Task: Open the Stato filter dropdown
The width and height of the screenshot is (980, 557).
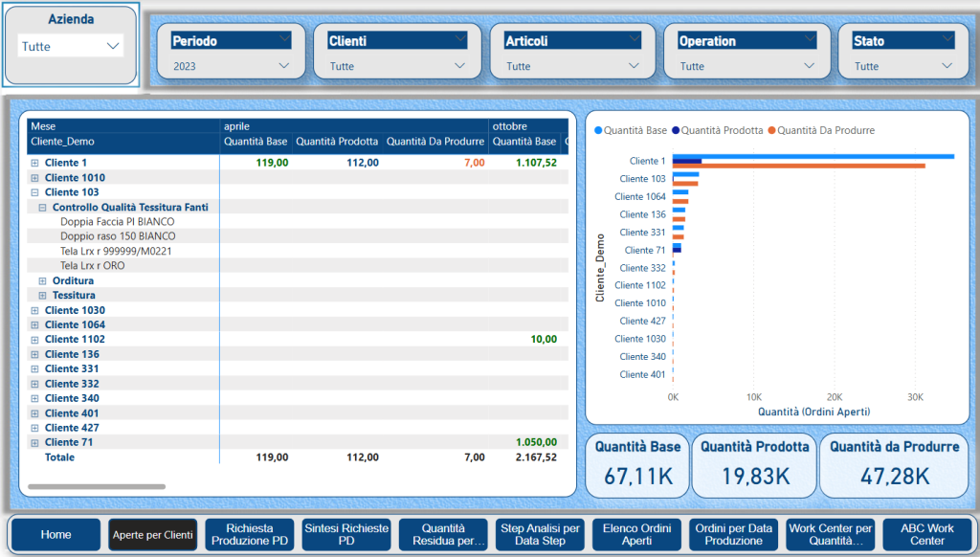Action: click(897, 66)
